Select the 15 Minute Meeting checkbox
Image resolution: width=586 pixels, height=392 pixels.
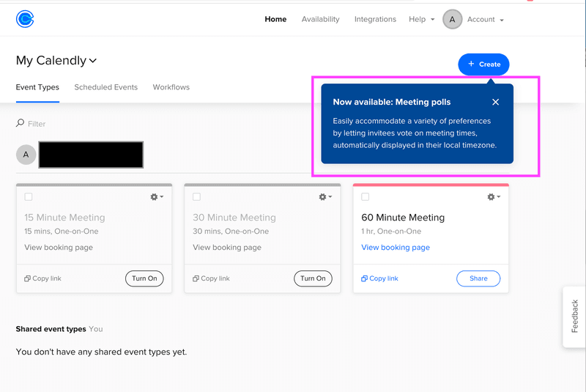click(x=29, y=197)
